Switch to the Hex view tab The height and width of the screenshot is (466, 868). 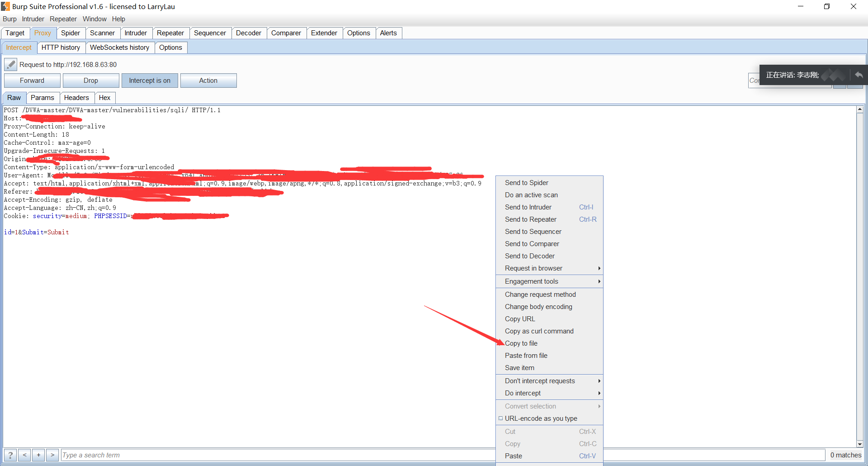pos(104,98)
